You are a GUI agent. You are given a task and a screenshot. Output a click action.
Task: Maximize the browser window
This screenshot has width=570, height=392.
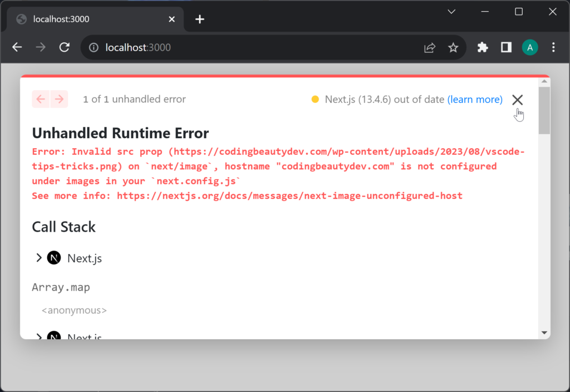[x=519, y=12]
